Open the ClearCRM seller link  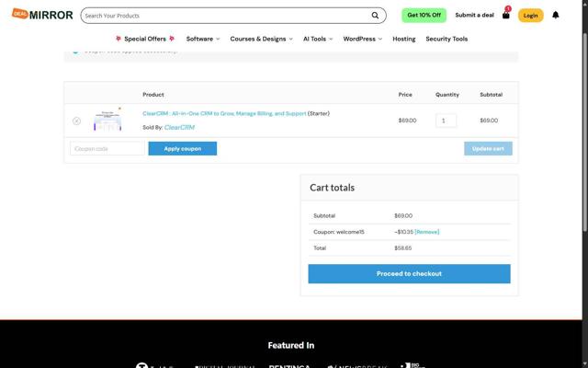[179, 127]
